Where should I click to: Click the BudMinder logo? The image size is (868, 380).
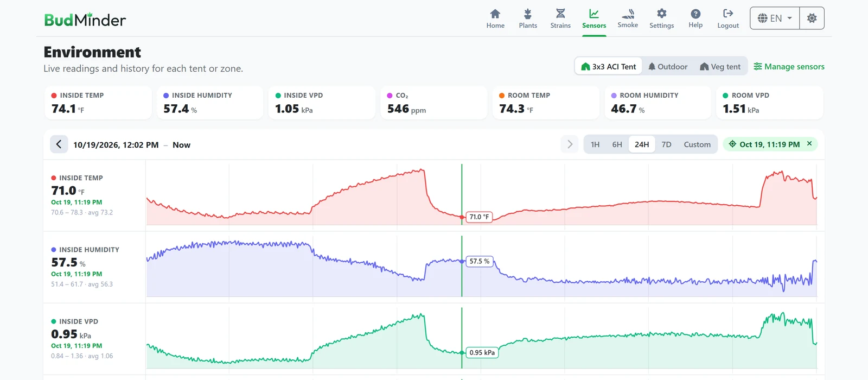tap(85, 20)
